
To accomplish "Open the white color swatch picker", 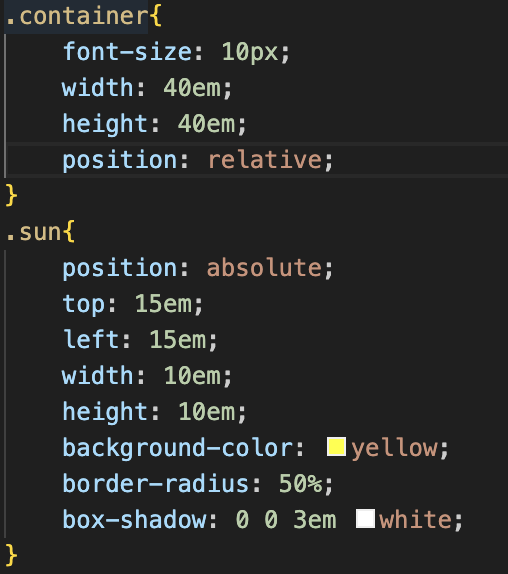I will (x=365, y=518).
